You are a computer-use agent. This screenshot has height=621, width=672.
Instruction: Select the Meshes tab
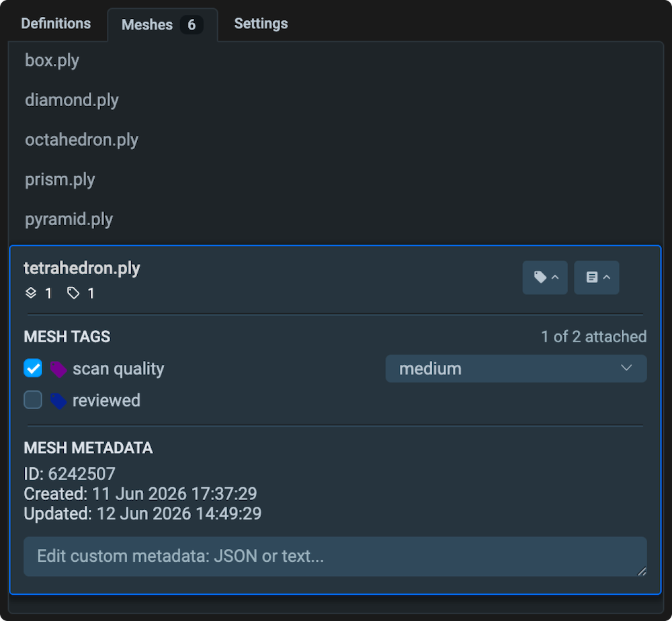[x=163, y=25]
